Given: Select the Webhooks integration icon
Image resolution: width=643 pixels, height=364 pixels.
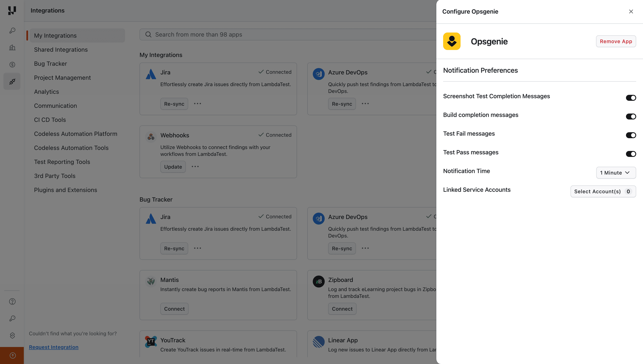Looking at the screenshot, I should click(x=151, y=137).
